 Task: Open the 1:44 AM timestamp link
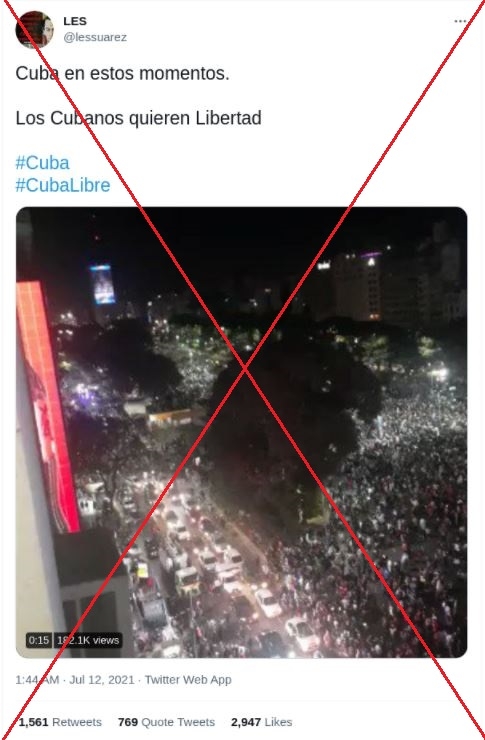point(37,680)
